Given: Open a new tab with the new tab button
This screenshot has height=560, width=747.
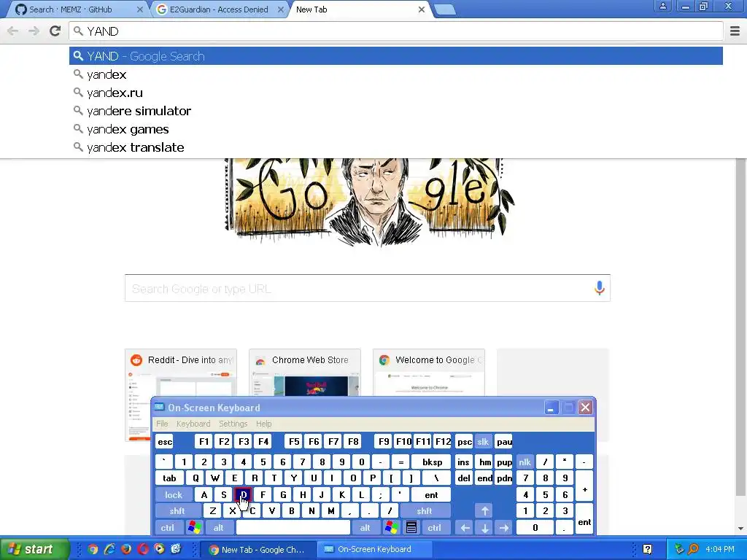Looking at the screenshot, I should pos(445,9).
